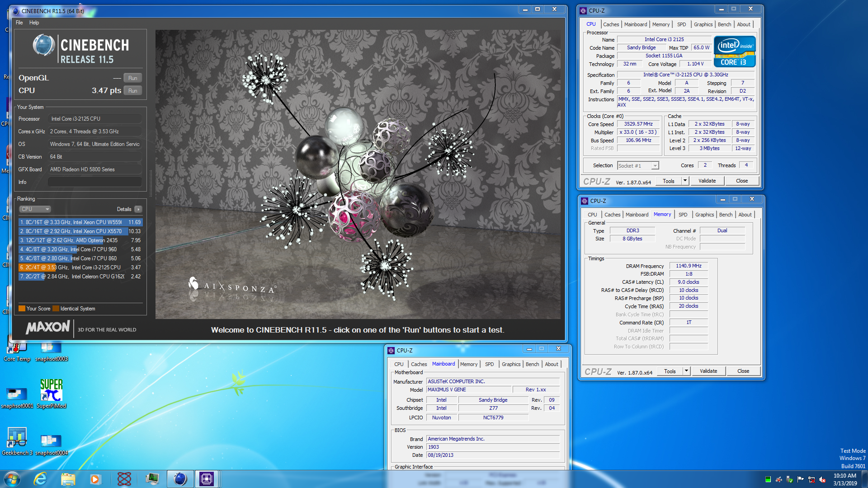Image resolution: width=868 pixels, height=488 pixels.
Task: Click the Info input field in Cinebench
Action: pos(95,182)
